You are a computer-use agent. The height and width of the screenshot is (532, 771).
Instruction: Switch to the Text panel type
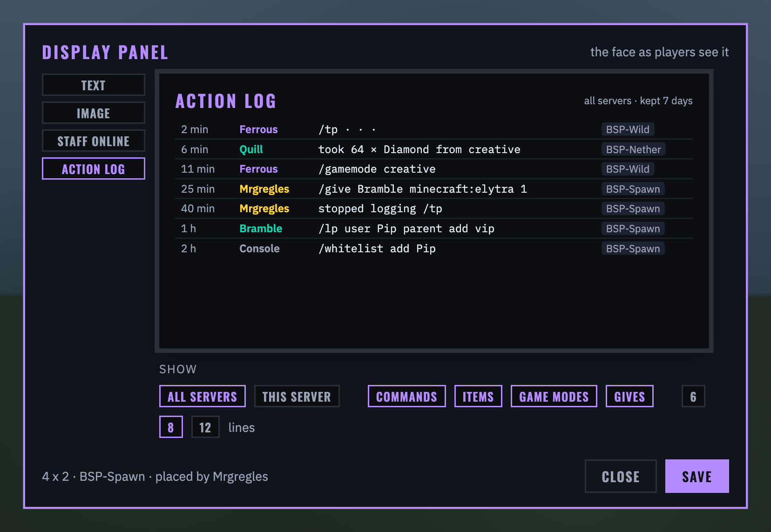pyautogui.click(x=93, y=85)
